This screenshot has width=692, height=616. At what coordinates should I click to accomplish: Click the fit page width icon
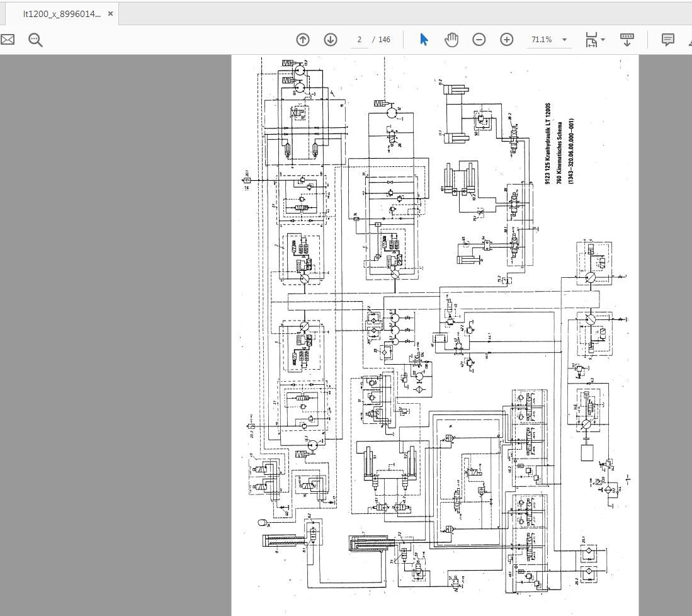point(591,40)
